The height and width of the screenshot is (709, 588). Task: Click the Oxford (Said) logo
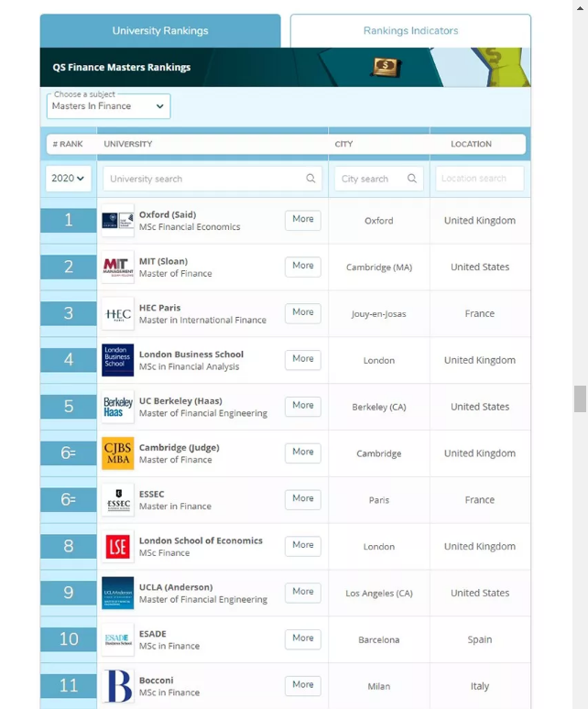coord(117,220)
